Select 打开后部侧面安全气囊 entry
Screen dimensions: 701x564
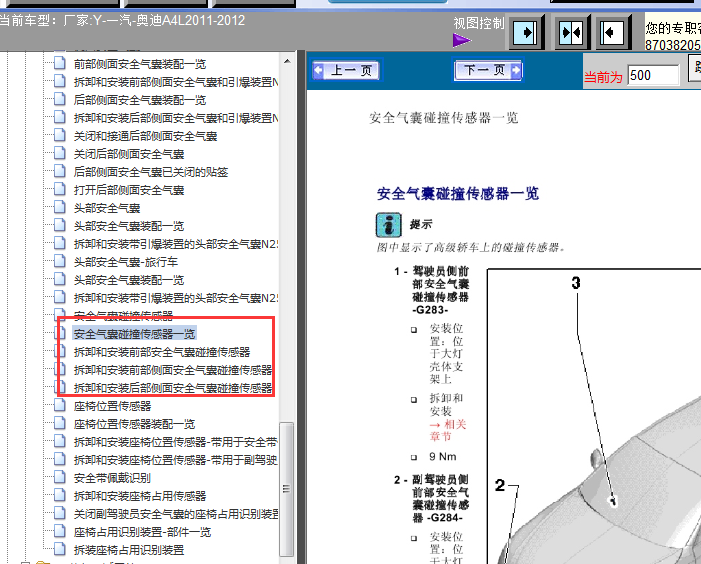click(x=129, y=190)
